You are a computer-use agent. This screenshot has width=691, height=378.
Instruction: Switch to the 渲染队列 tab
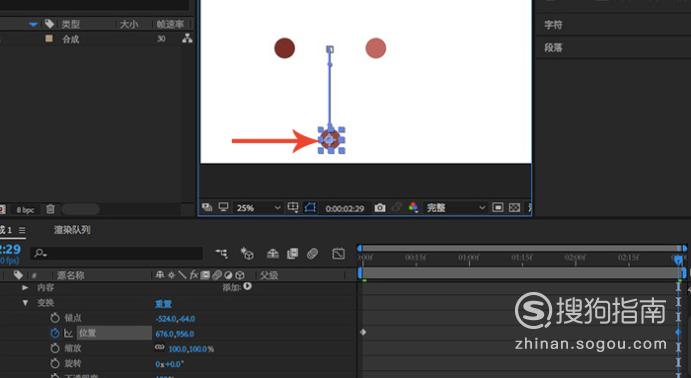point(72,230)
